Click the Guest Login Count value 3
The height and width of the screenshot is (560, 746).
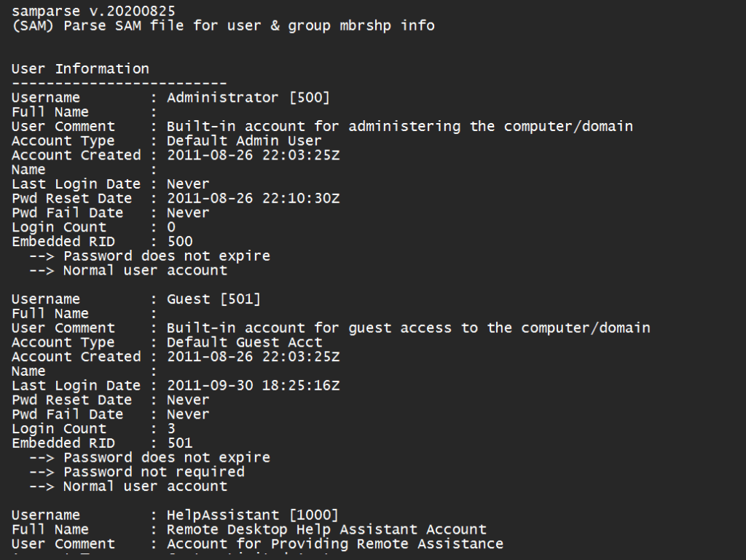(x=171, y=429)
